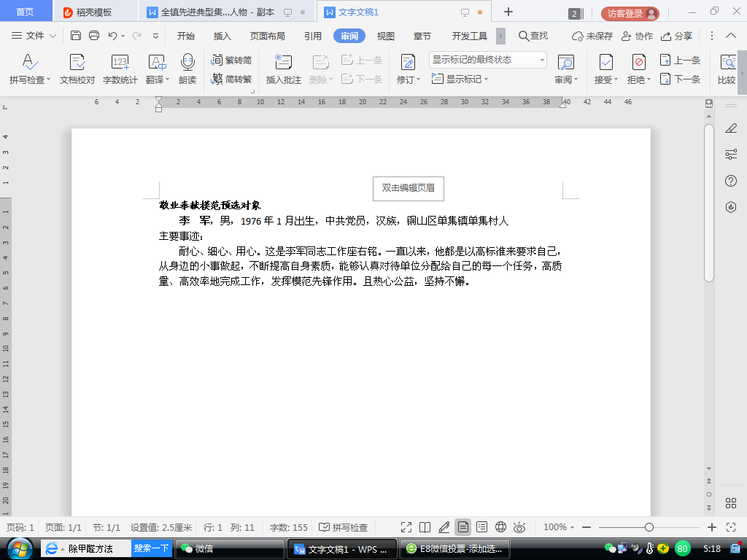Toggle 拼写检查 in the status bar
This screenshot has width=747, height=560.
343,527
